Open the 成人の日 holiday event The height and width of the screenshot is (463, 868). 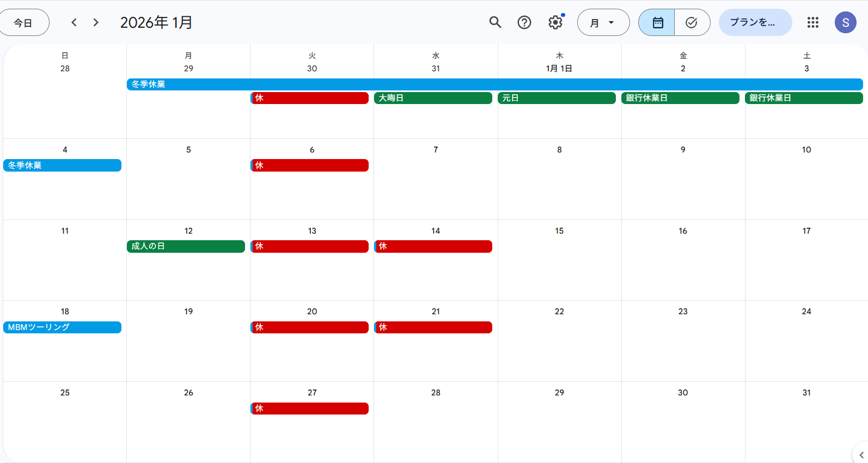click(186, 246)
